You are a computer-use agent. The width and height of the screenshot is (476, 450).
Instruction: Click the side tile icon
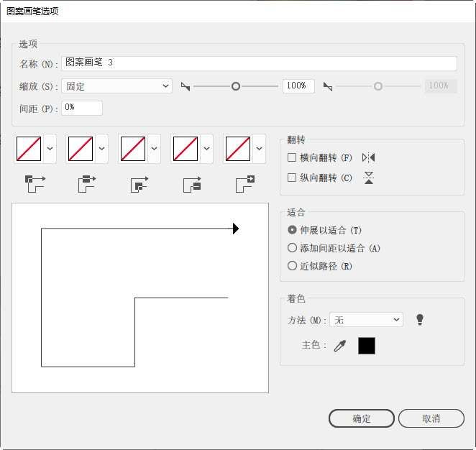click(87, 184)
